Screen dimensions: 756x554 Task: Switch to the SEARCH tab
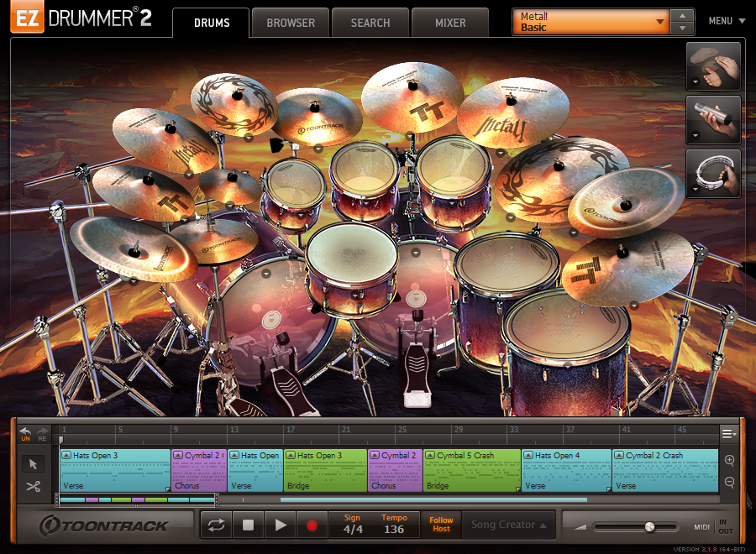click(370, 23)
